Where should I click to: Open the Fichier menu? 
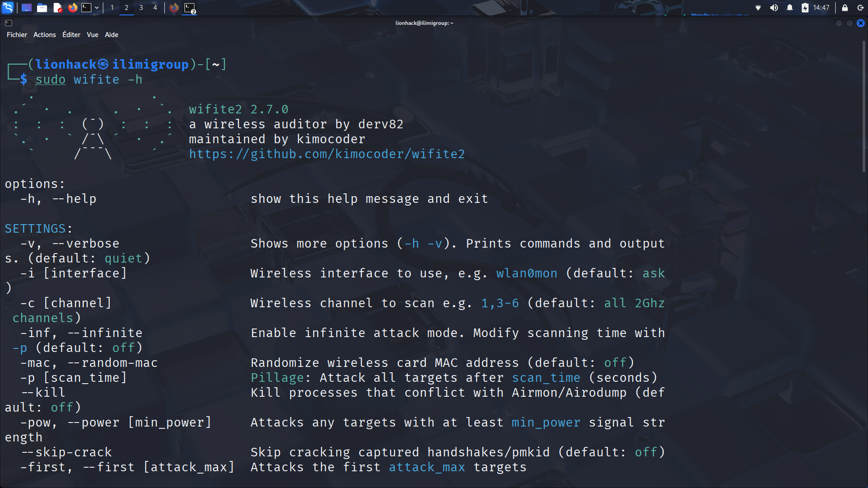17,35
